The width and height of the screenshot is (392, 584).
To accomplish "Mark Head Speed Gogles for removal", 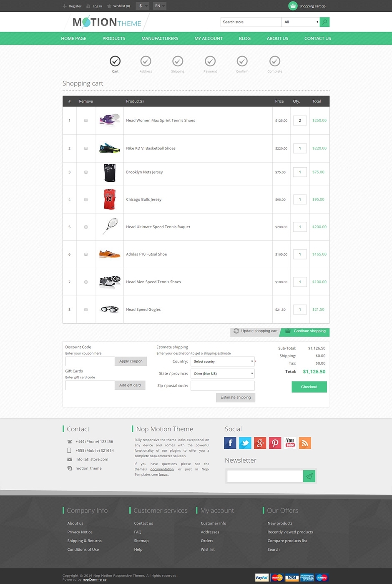I will click(86, 310).
